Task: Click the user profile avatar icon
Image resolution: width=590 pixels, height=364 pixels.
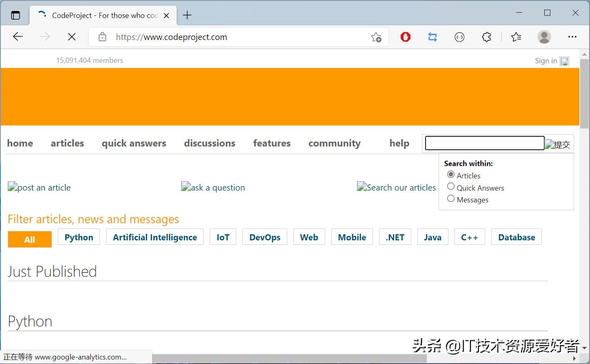Action: [x=544, y=37]
